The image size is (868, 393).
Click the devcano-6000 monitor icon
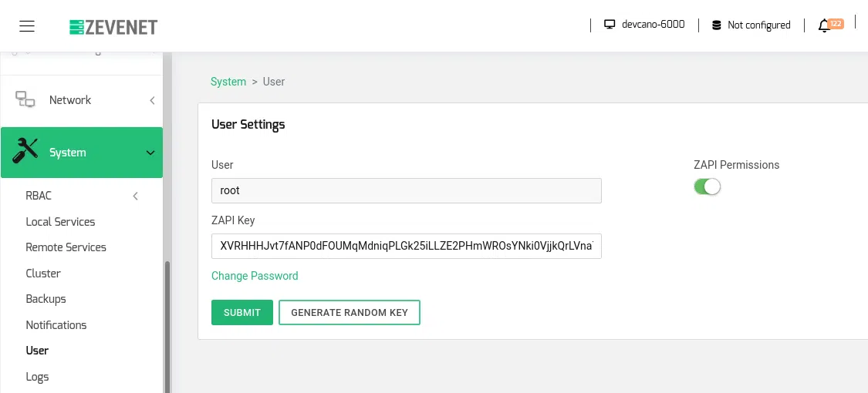tap(610, 25)
